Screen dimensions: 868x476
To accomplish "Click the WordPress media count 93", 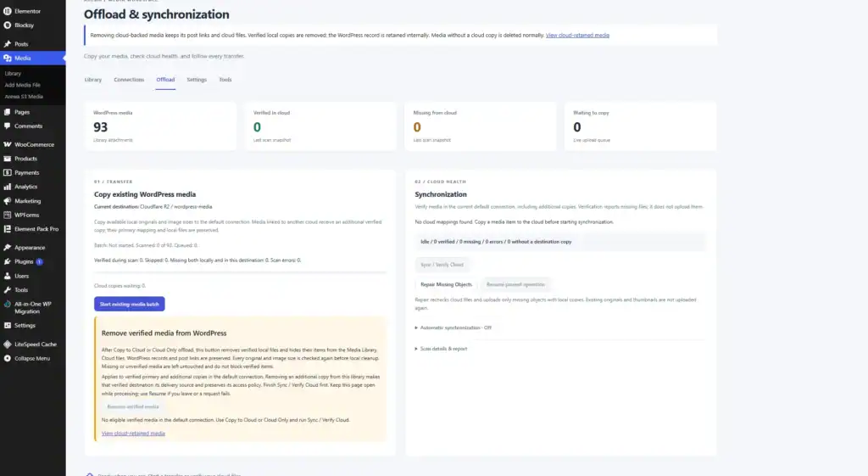I will click(x=101, y=127).
